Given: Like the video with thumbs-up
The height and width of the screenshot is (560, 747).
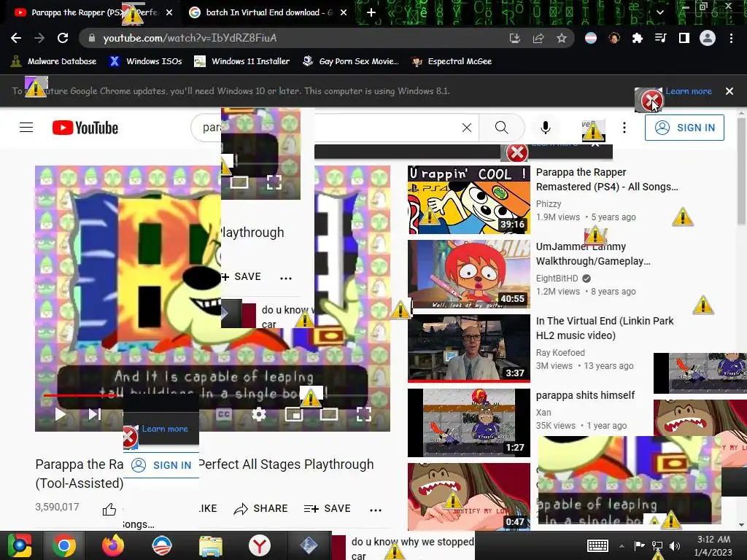Looking at the screenshot, I should [109, 510].
